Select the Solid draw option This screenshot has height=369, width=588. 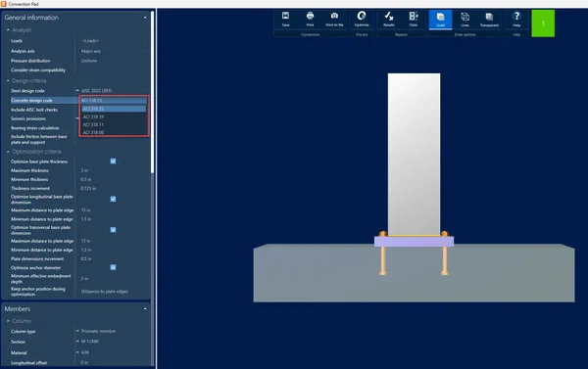440,20
